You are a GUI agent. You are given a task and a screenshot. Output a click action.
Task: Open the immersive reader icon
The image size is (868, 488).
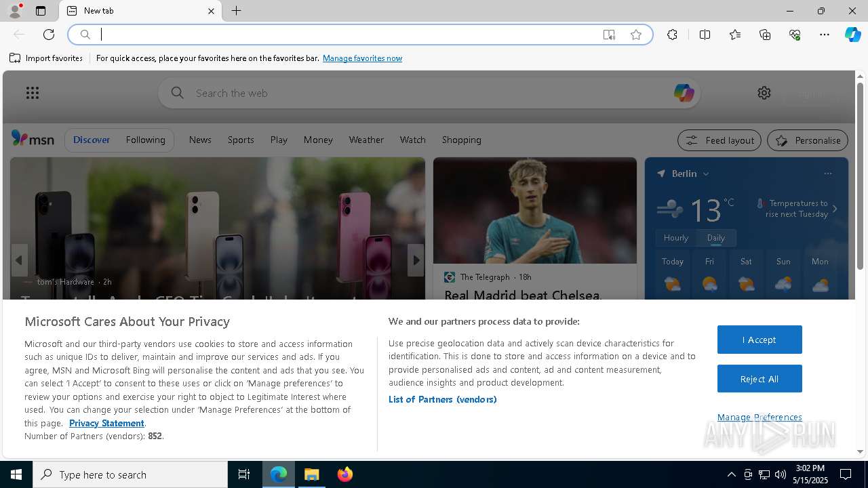point(609,35)
